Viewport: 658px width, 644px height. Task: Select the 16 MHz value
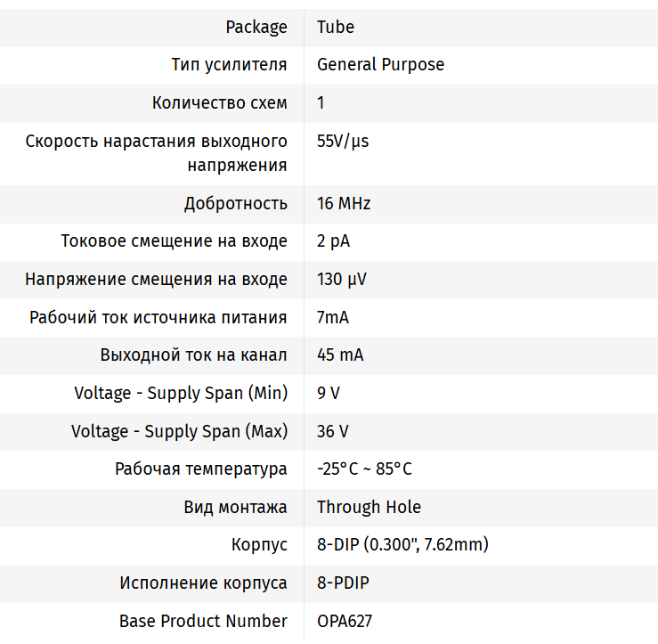coord(344,203)
